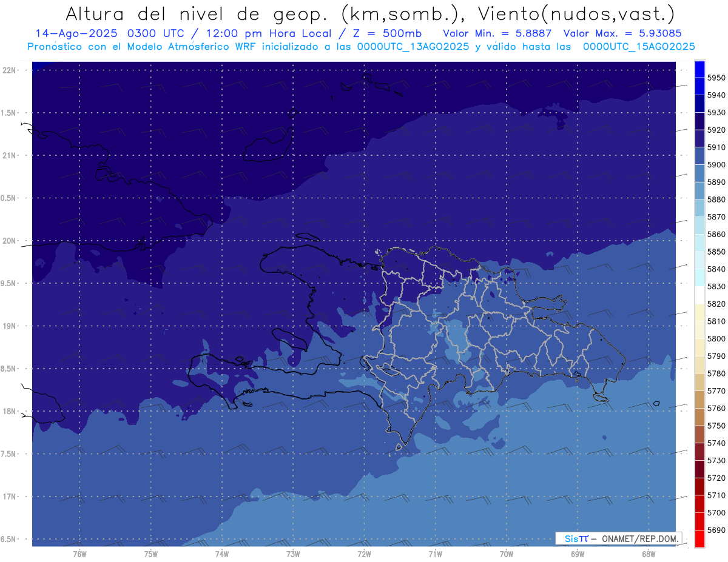728x562 pixels.
Task: Click the map title 'Altura del nivel de geop.'
Action: click(x=198, y=13)
